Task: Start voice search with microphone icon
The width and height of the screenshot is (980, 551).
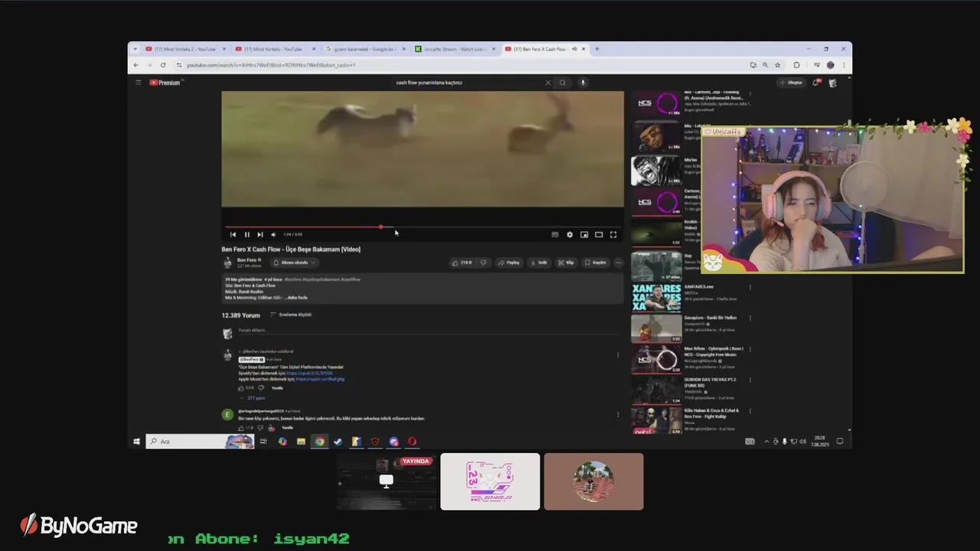Action: 583,83
